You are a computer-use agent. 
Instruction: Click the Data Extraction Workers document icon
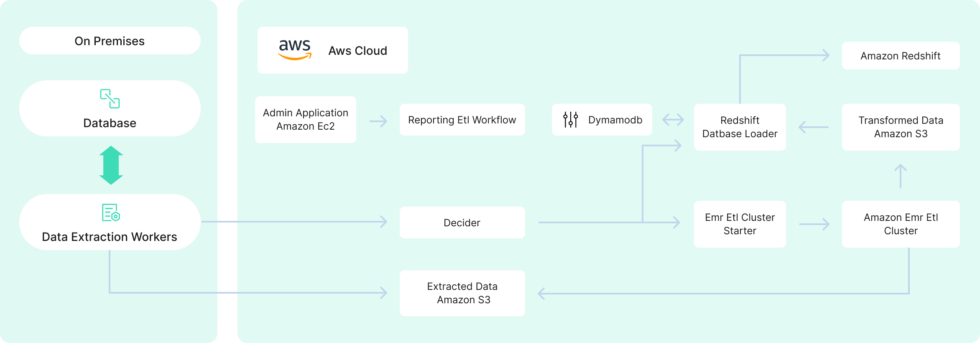[111, 212]
